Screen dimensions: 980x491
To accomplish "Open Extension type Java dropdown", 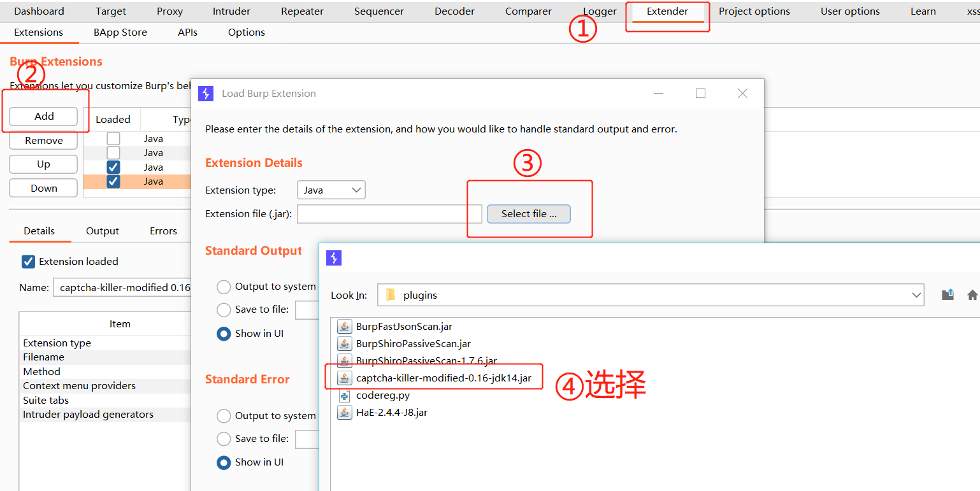I will pos(331,190).
